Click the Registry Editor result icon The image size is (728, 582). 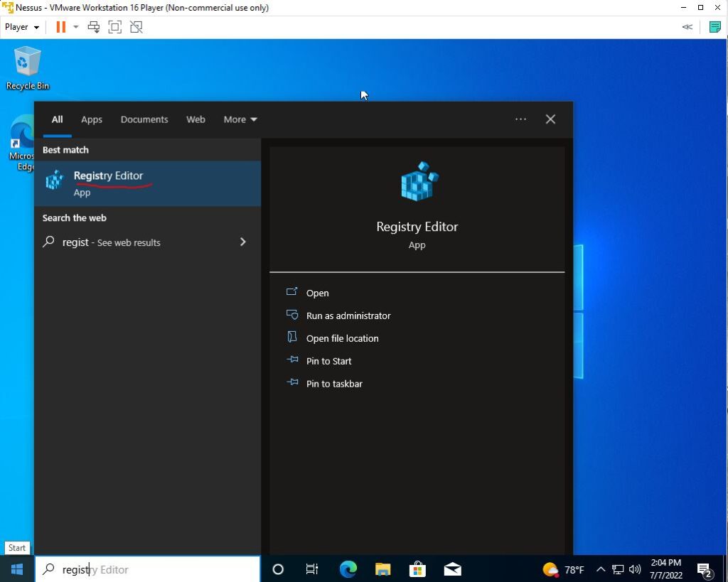coord(54,180)
